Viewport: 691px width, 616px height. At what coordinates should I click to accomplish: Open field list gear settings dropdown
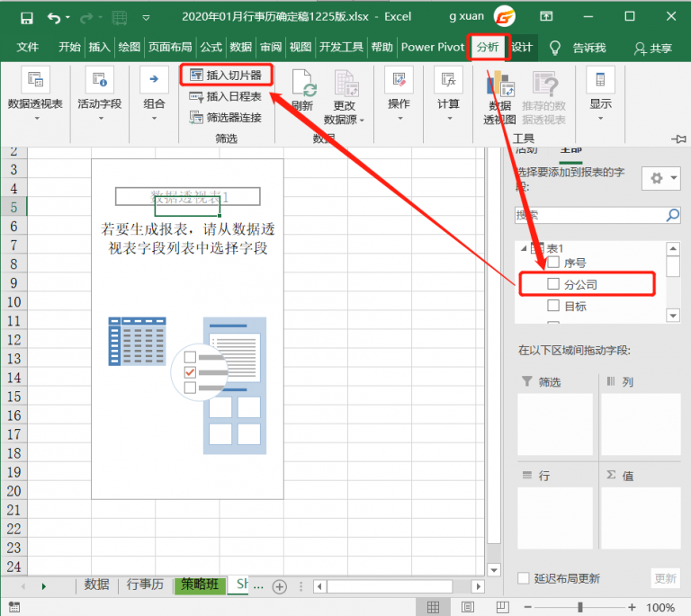point(660,178)
